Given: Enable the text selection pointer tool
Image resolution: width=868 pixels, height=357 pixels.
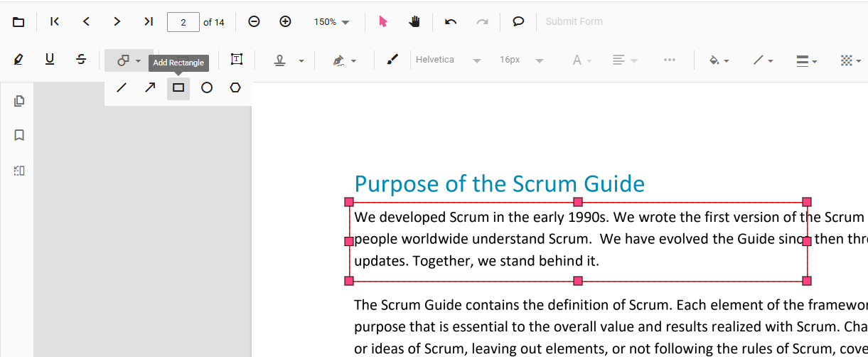Looking at the screenshot, I should tap(383, 22).
